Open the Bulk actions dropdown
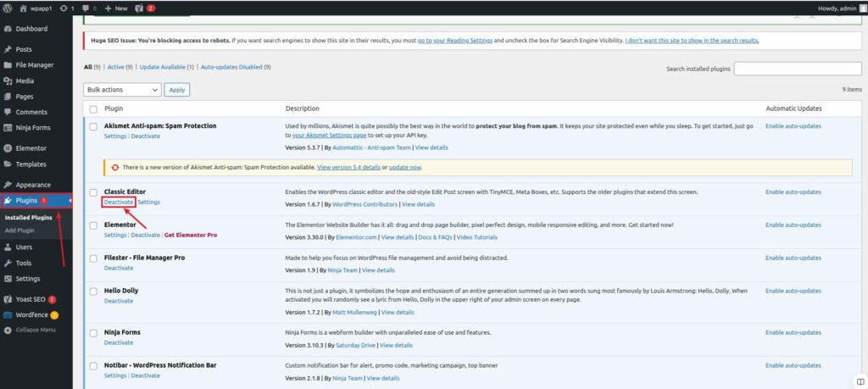The image size is (868, 389). [122, 90]
